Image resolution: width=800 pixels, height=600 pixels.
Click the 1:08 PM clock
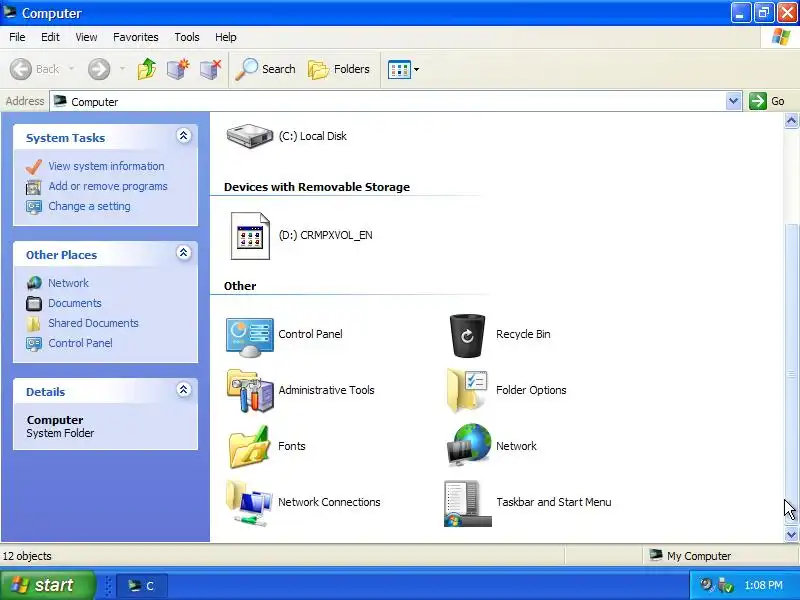pyautogui.click(x=763, y=585)
